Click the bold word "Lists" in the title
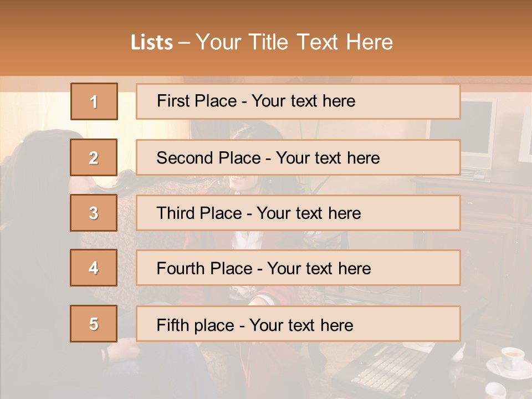Image resolution: width=532 pixels, height=399 pixels. tap(151, 43)
